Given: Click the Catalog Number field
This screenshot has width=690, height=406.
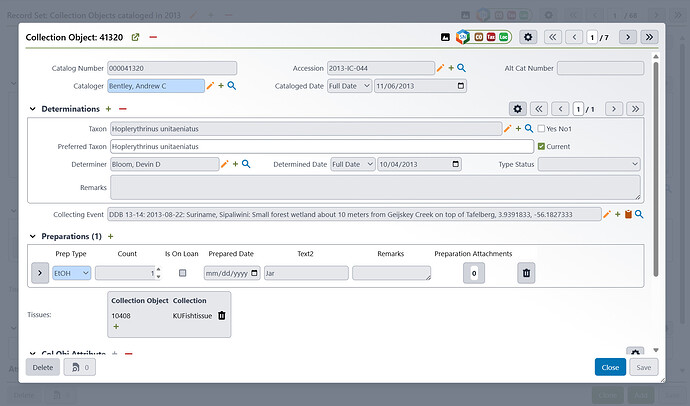Looking at the screenshot, I should pyautogui.click(x=172, y=68).
